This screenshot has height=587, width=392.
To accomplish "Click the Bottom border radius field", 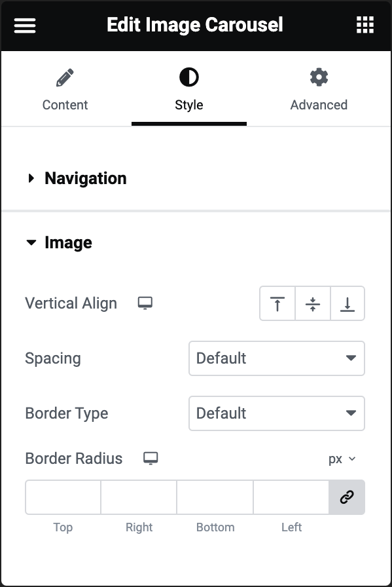I will (215, 497).
